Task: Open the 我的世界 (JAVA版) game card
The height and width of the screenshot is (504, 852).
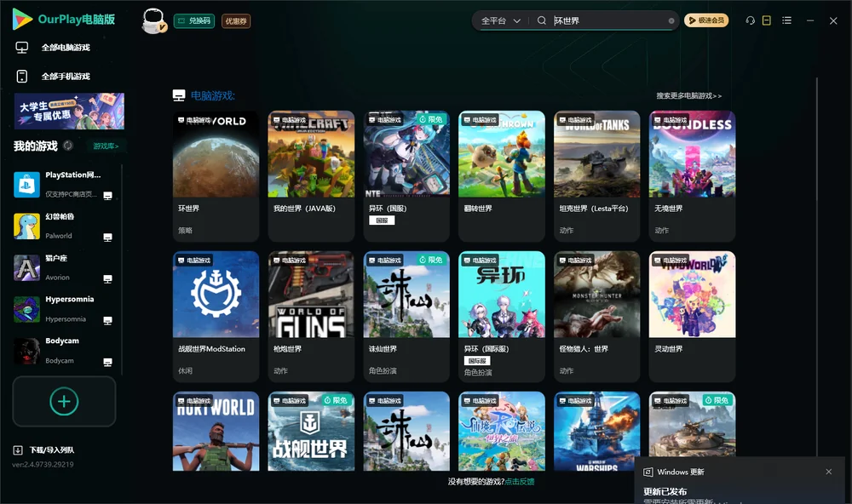Action: point(311,176)
